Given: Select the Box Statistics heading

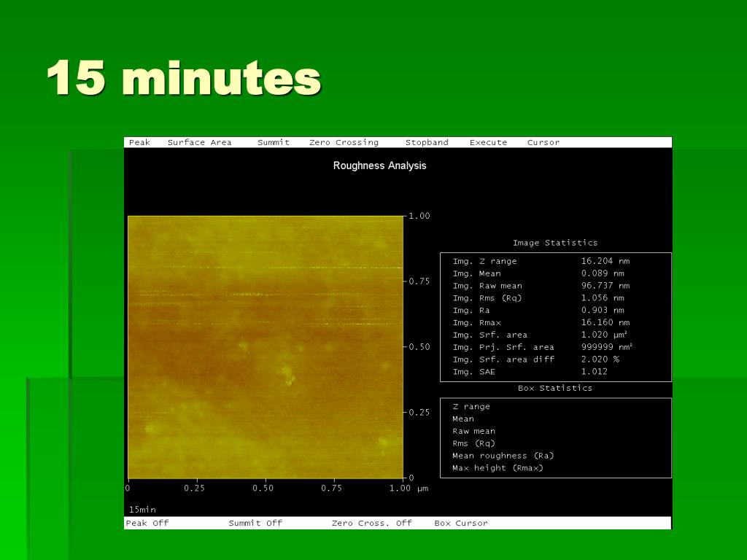Looking at the screenshot, I should coord(555,388).
